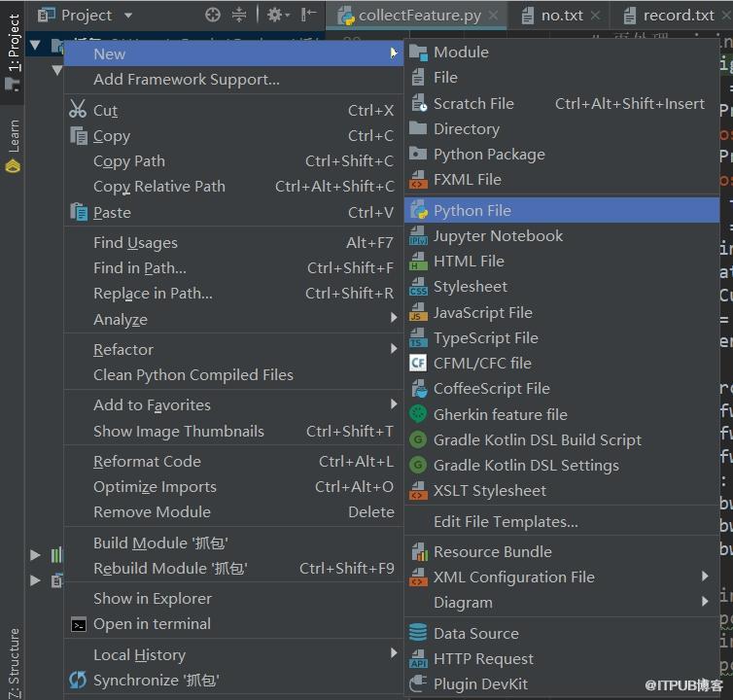Choose Copy Path menu entry
The width and height of the screenshot is (733, 700).
(x=233, y=160)
